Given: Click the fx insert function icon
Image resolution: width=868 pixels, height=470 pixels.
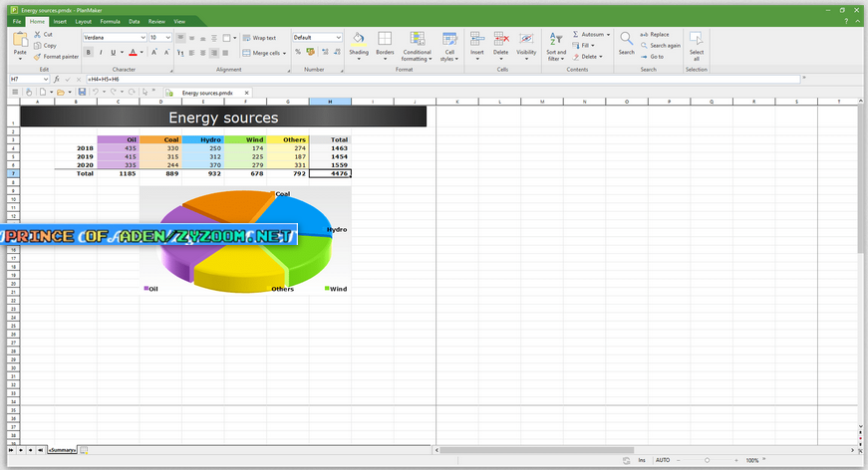Looking at the screenshot, I should [x=57, y=79].
